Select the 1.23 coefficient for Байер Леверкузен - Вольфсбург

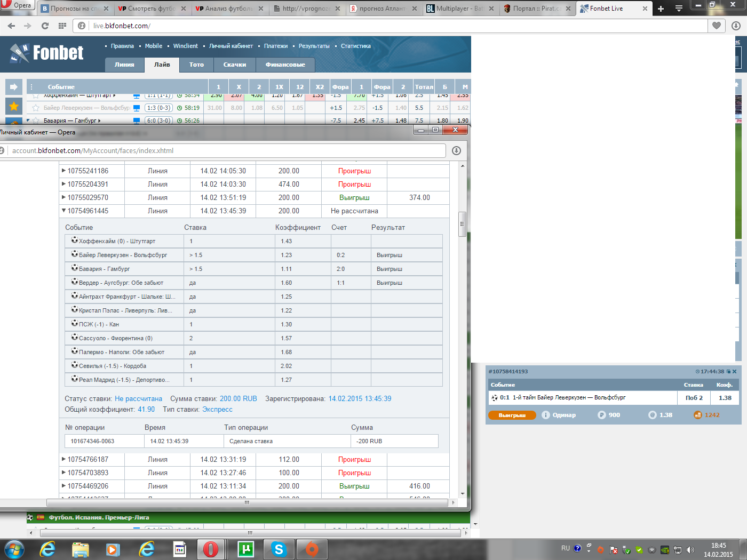tap(287, 255)
